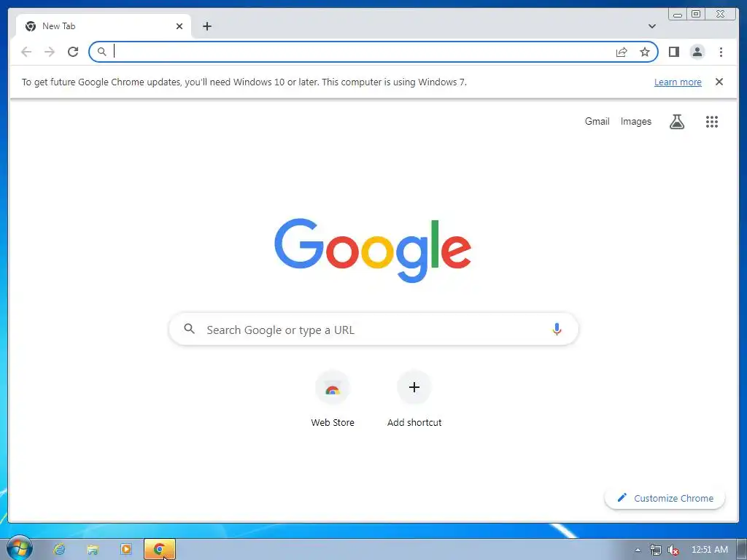Click the 12:51 AM taskbar clock
The height and width of the screenshot is (560, 747).
(709, 550)
